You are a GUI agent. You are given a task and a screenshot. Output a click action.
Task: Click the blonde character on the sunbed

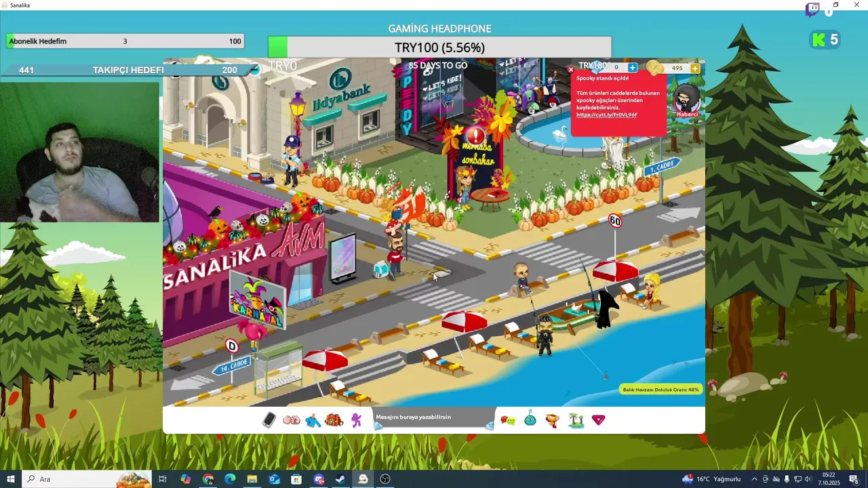[651, 291]
